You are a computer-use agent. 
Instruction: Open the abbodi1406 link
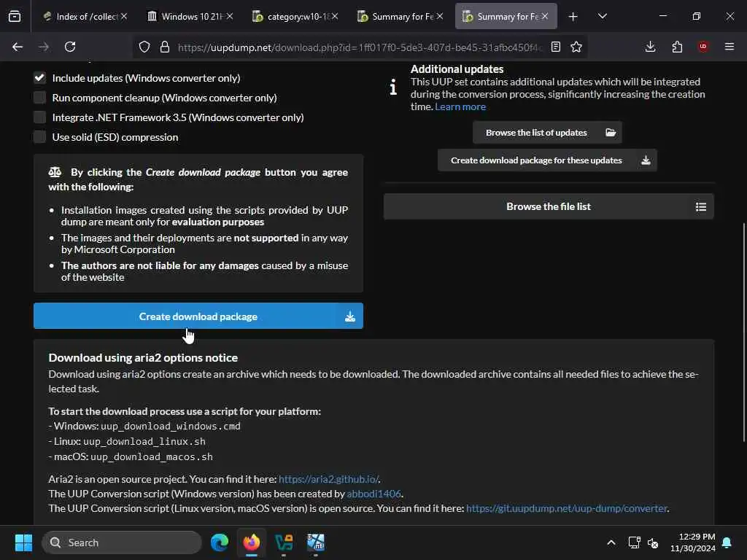click(374, 494)
